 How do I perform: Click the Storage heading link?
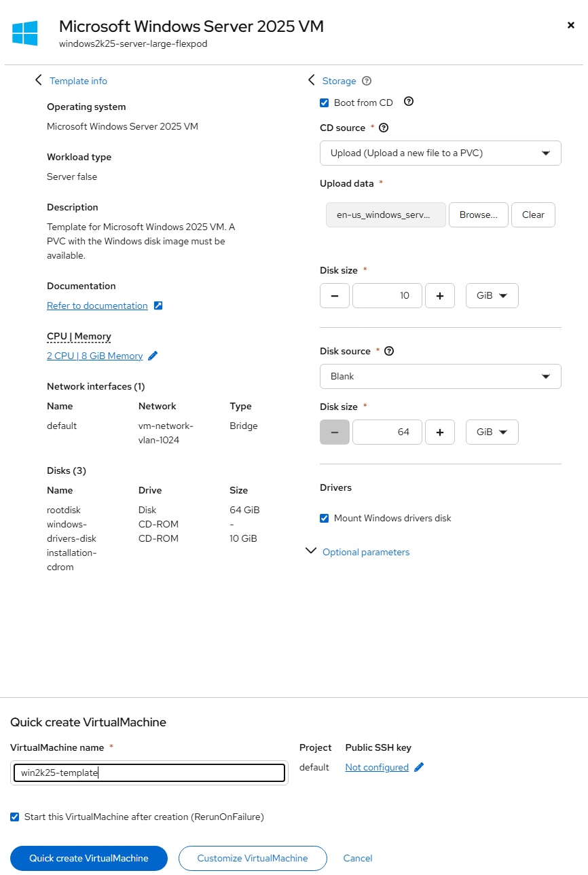pos(339,81)
